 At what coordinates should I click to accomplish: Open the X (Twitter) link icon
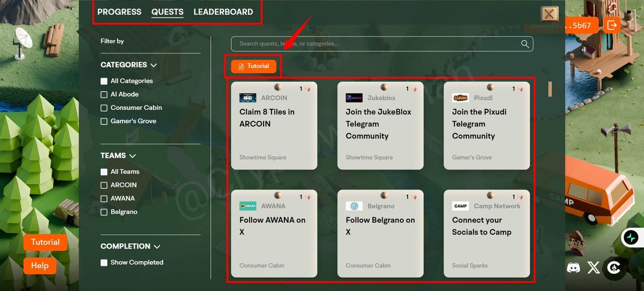(x=593, y=266)
